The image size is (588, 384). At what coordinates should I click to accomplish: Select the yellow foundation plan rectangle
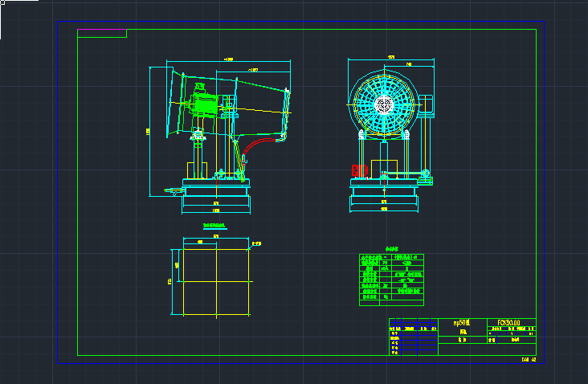[x=216, y=282]
